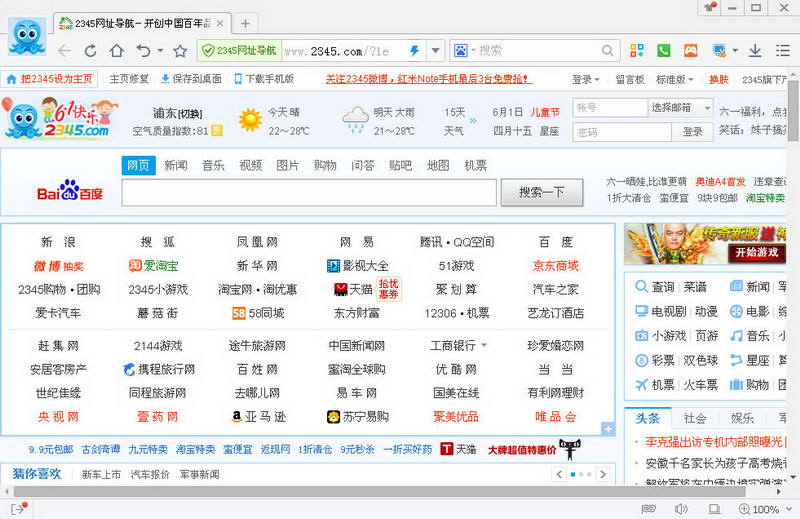Click the favorites star icon

click(180, 51)
